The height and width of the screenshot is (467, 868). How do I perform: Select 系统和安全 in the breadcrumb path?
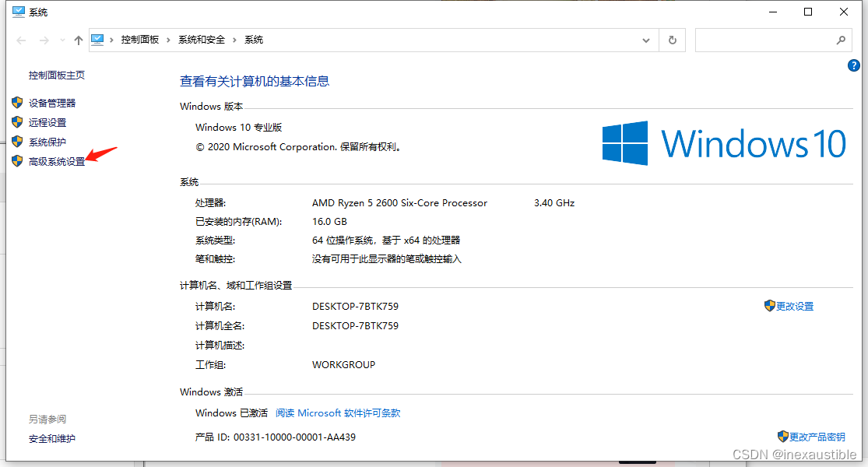pos(202,40)
